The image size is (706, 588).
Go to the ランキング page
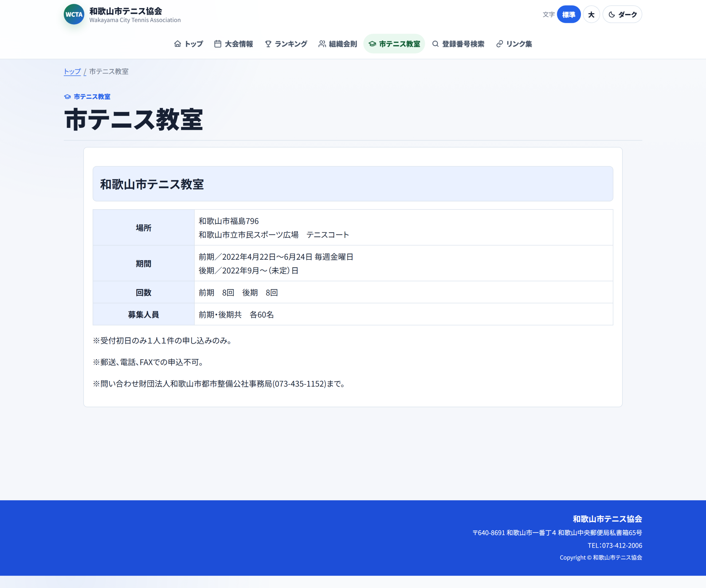coord(286,44)
